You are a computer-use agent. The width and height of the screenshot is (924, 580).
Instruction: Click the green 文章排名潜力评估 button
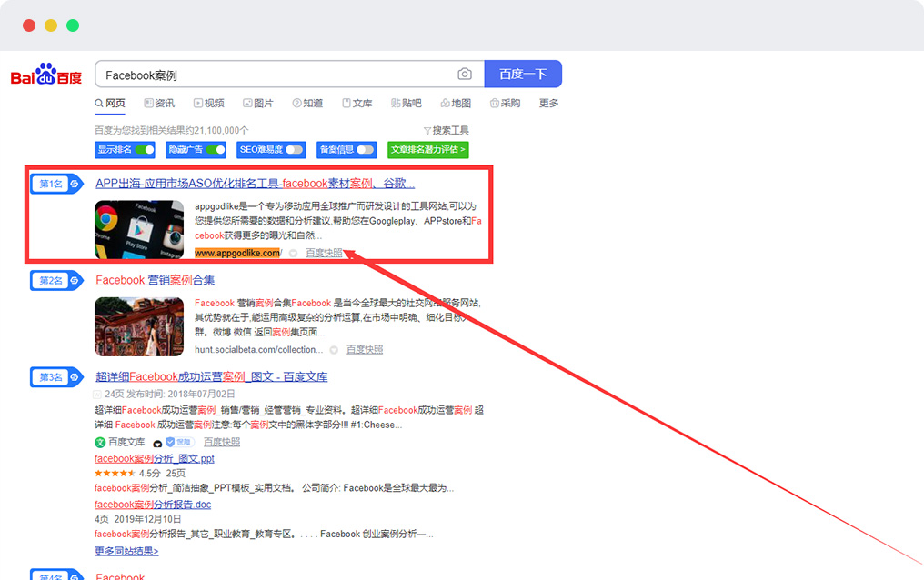(x=427, y=150)
